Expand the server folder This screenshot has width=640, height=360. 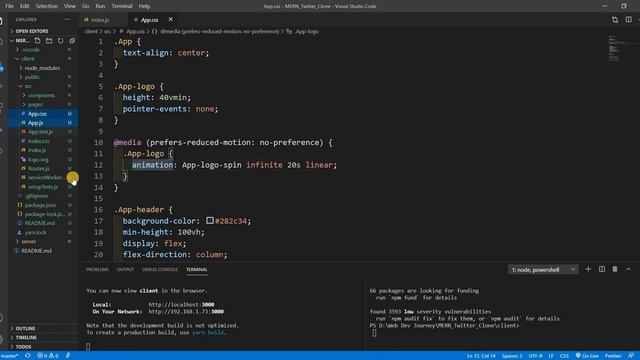[29, 241]
